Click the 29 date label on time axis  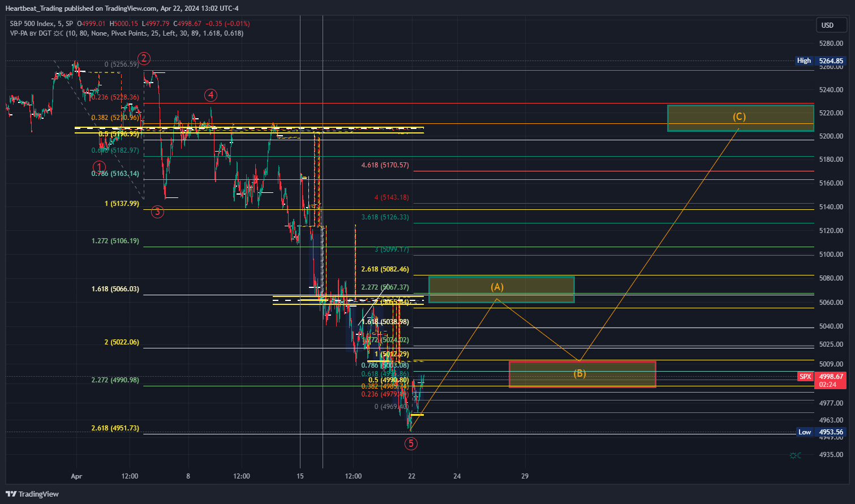point(525,476)
